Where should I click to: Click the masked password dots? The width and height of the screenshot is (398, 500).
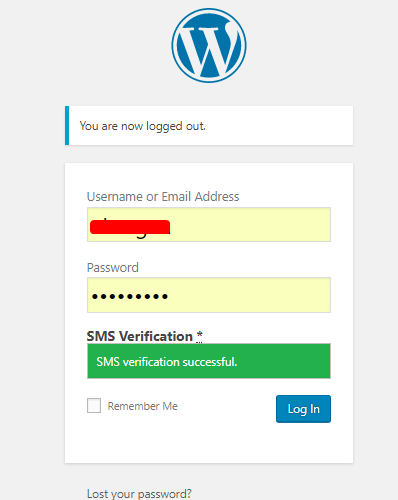click(130, 296)
